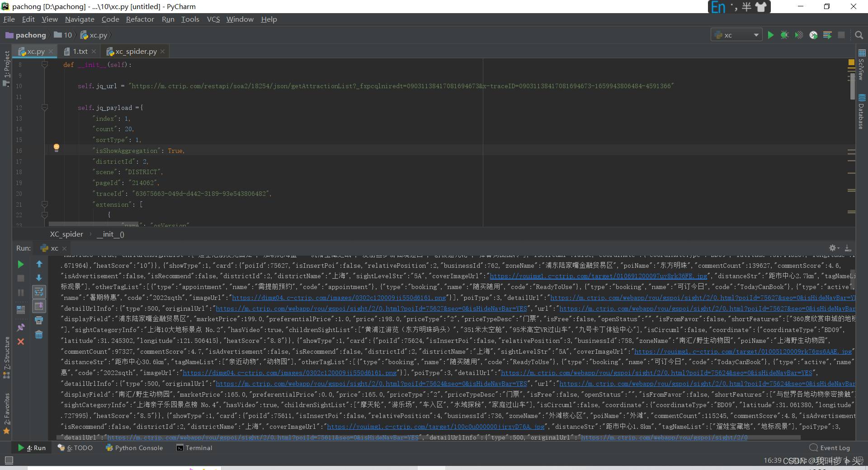The height and width of the screenshot is (470, 868).
Task: Print the console output with printer icon
Action: (x=39, y=320)
